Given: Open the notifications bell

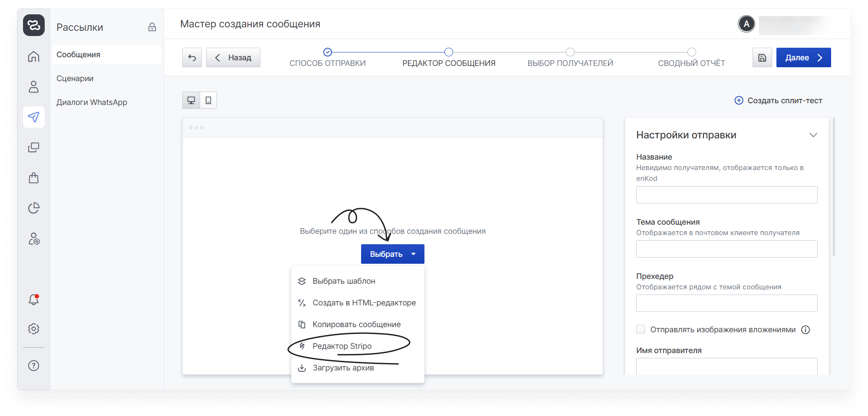Looking at the screenshot, I should point(34,299).
